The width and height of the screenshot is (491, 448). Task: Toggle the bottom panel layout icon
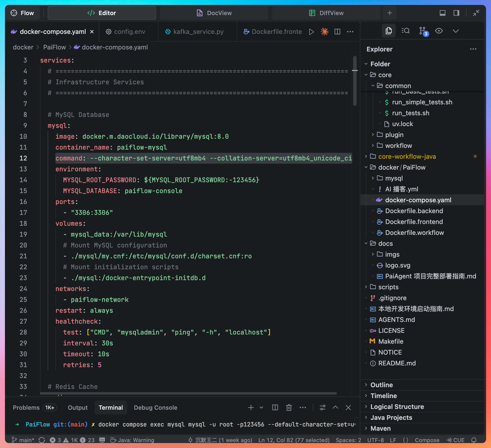pos(443,13)
